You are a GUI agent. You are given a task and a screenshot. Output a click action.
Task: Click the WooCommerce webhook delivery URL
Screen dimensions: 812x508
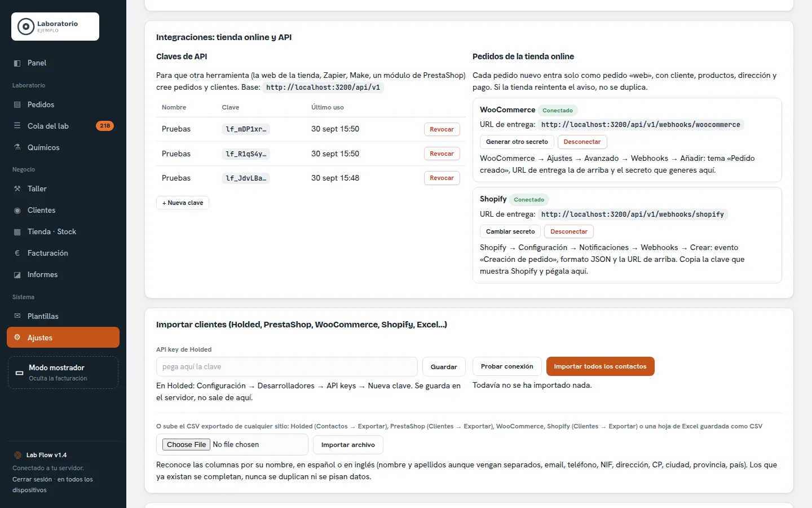(641, 125)
